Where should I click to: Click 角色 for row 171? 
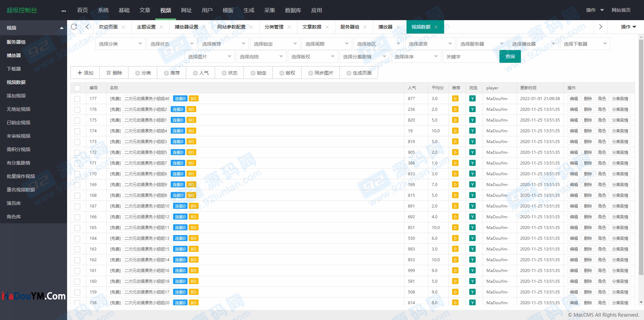602,163
